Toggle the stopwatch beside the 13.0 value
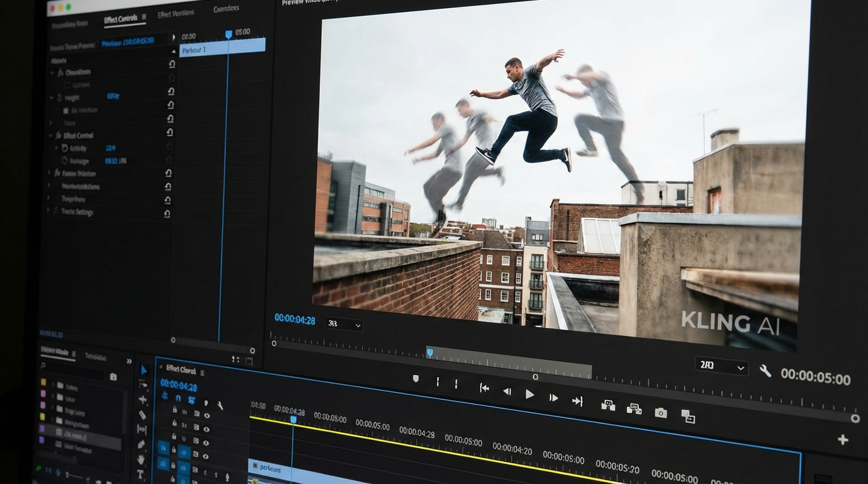The image size is (868, 484). click(64, 148)
